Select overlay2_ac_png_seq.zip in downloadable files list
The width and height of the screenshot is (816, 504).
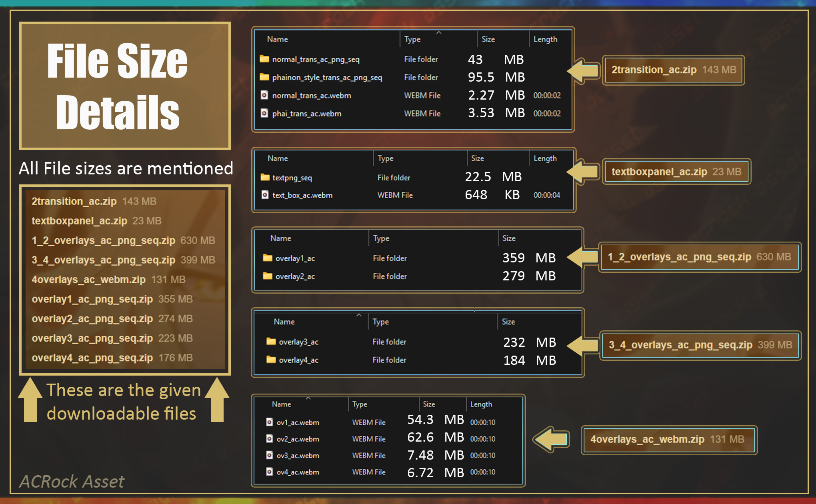click(112, 319)
